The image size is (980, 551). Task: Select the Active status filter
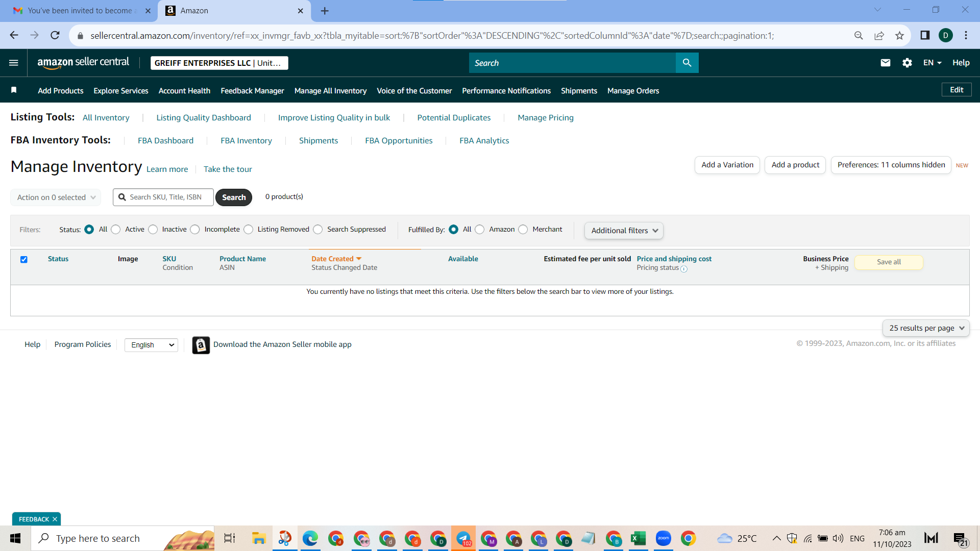116,230
